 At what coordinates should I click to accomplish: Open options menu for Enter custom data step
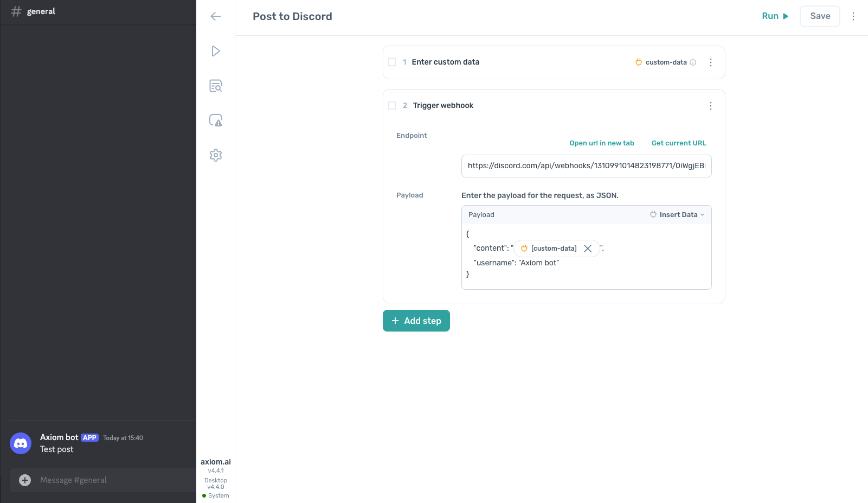711,62
